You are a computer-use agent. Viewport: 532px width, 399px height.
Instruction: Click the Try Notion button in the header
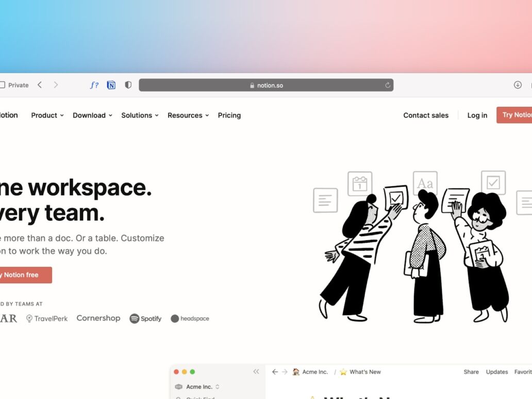(x=514, y=115)
